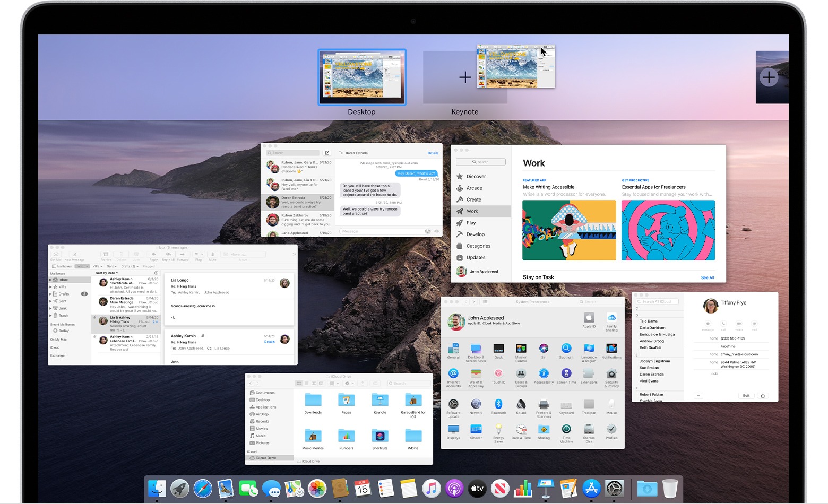Open Siri settings in System Preferences

point(545,348)
